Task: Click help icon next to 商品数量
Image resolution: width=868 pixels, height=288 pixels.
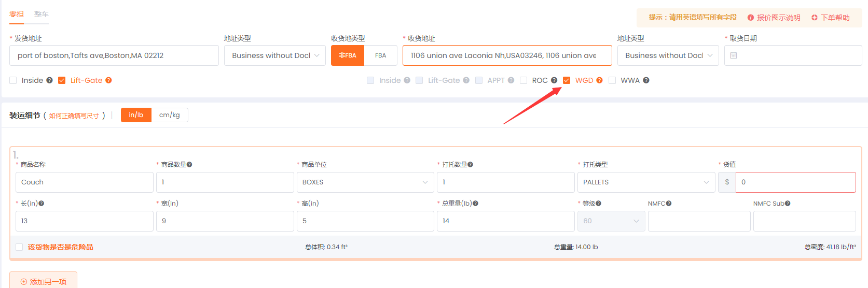Action: [x=189, y=165]
